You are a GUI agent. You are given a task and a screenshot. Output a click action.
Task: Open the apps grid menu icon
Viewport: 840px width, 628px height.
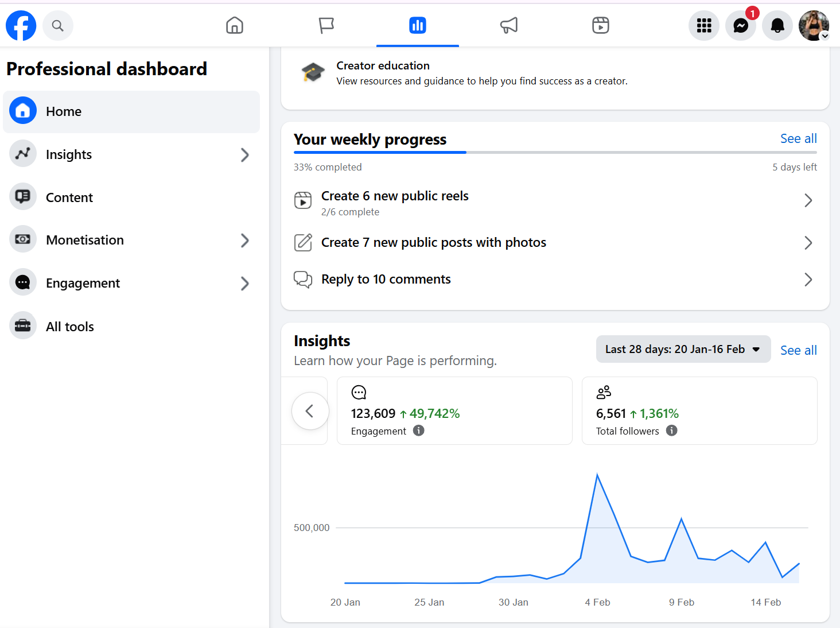click(x=703, y=25)
